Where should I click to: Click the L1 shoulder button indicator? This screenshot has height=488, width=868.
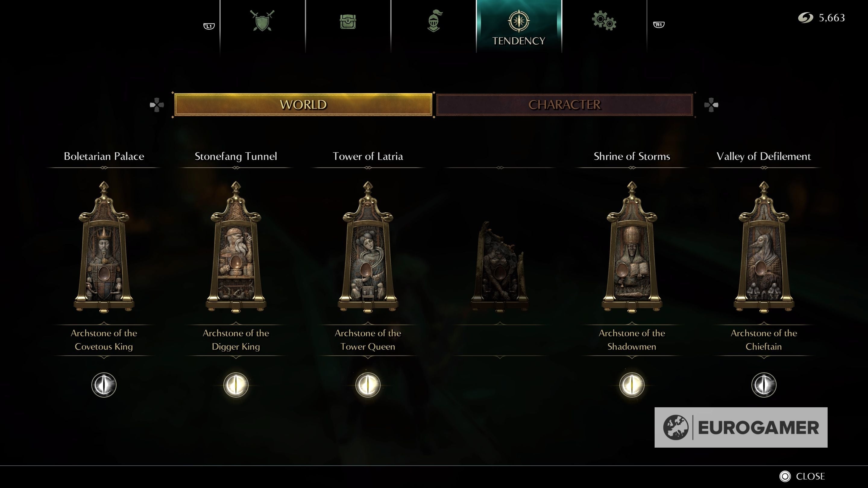point(209,26)
